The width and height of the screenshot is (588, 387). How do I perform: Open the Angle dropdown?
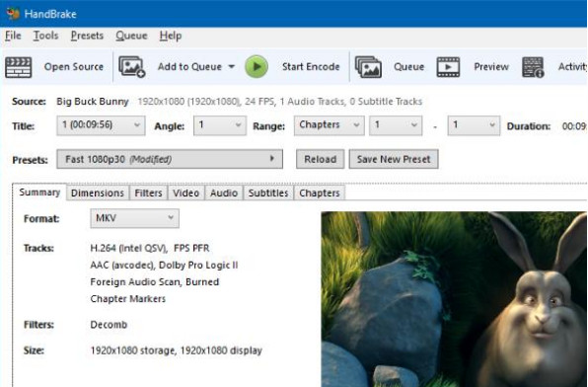220,125
